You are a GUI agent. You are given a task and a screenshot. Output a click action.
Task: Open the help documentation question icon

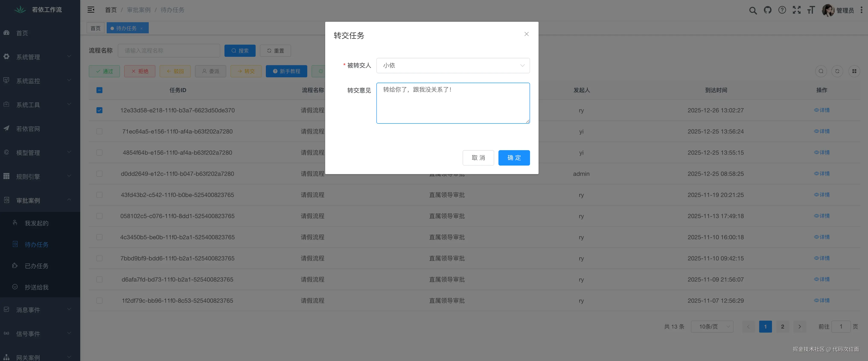[x=782, y=10]
